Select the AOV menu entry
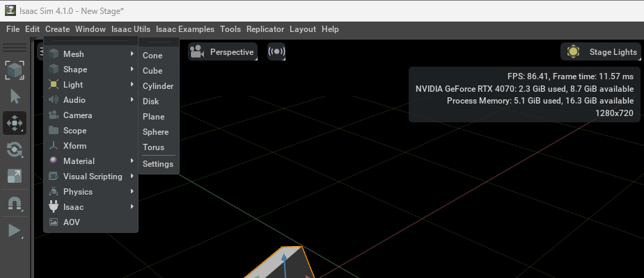 (91, 222)
